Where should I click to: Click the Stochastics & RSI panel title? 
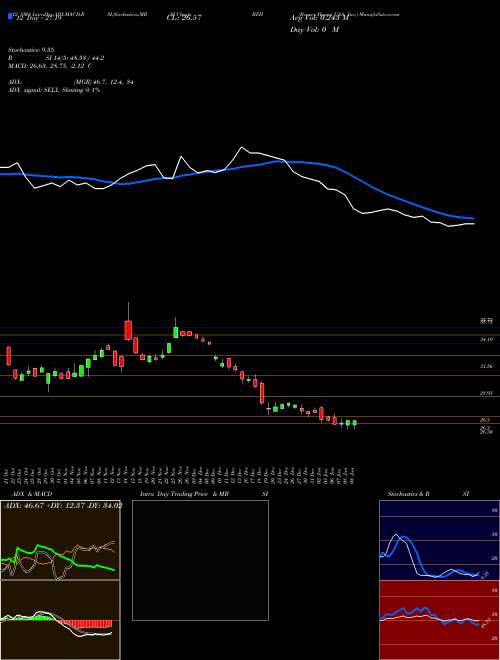pos(428,494)
